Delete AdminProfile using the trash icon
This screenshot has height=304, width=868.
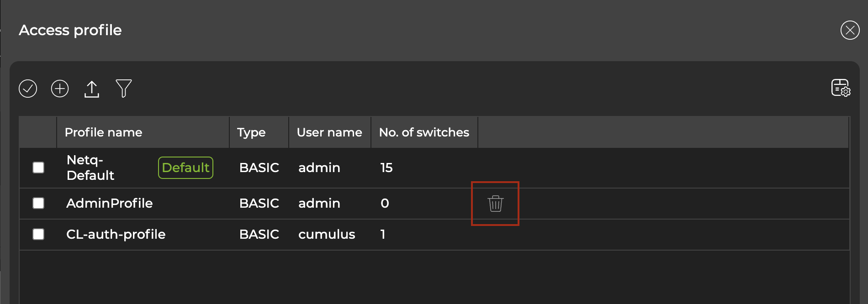click(x=495, y=204)
